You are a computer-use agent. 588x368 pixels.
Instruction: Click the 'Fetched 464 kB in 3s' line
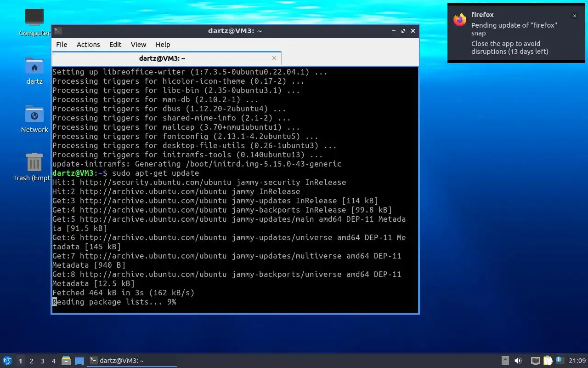click(124, 293)
